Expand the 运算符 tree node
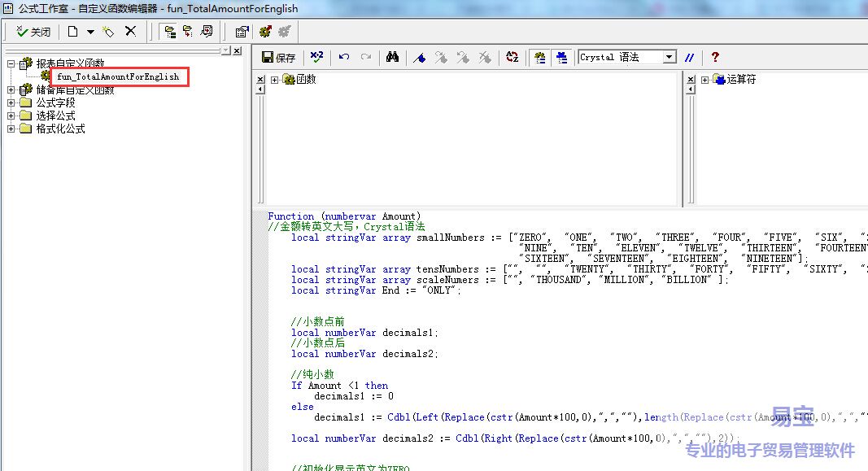Image resolution: width=868 pixels, height=471 pixels. coord(704,80)
